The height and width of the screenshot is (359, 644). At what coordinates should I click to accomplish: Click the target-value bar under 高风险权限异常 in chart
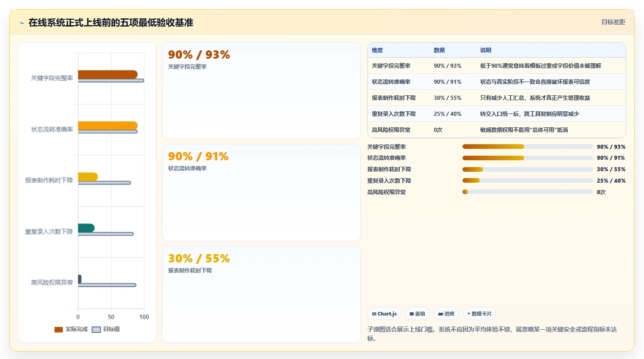107,285
